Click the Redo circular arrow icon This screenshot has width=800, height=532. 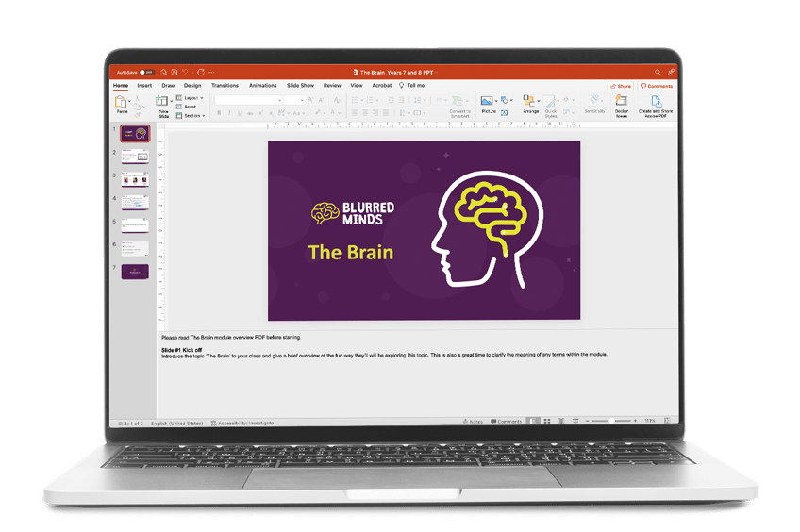tap(201, 73)
